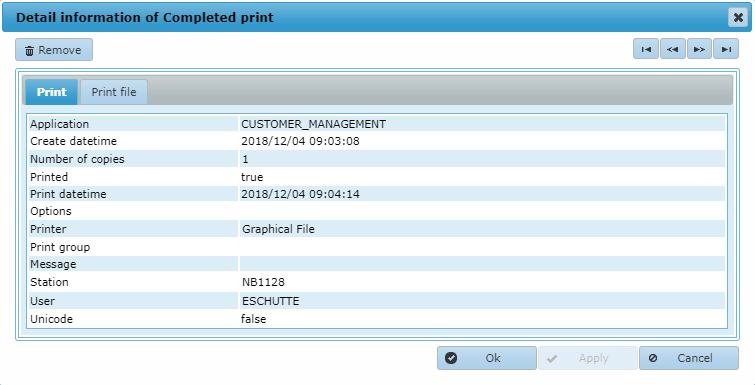This screenshot has width=755, height=385.
Task: Click the Print datetime label
Action: click(68, 194)
